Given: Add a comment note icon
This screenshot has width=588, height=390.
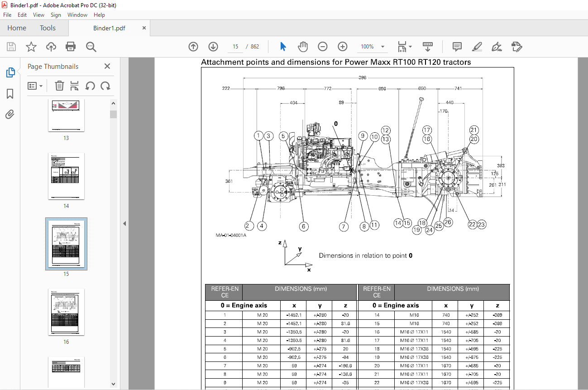Looking at the screenshot, I should (457, 47).
